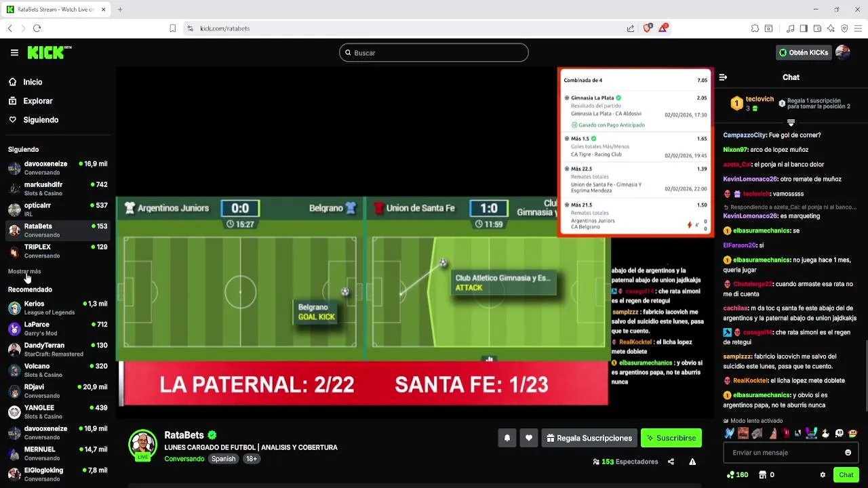Open recommended channel MERNUEL
Screen dimensions: 868x488
tap(58, 453)
